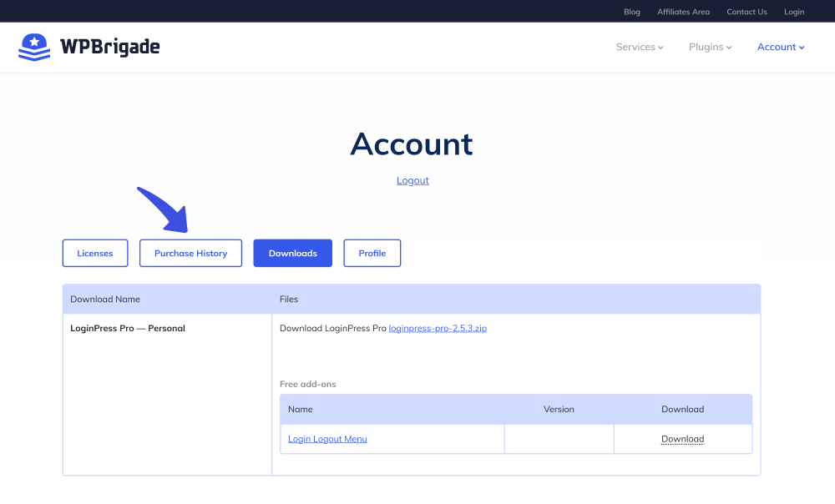Viewport: 835px width, 504px height.
Task: Open the Login Logout Menu add-on link
Action: click(327, 439)
